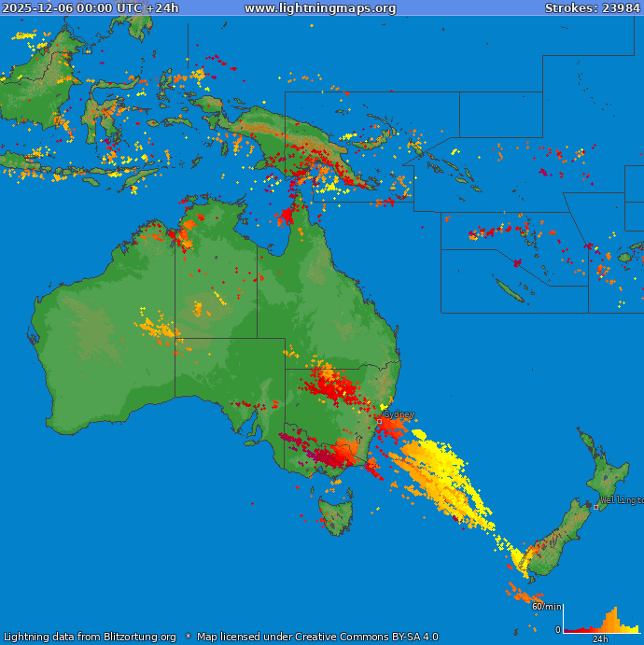Click the Strokes: 23984 counter
Image resolution: width=644 pixels, height=645 pixels.
(592, 8)
